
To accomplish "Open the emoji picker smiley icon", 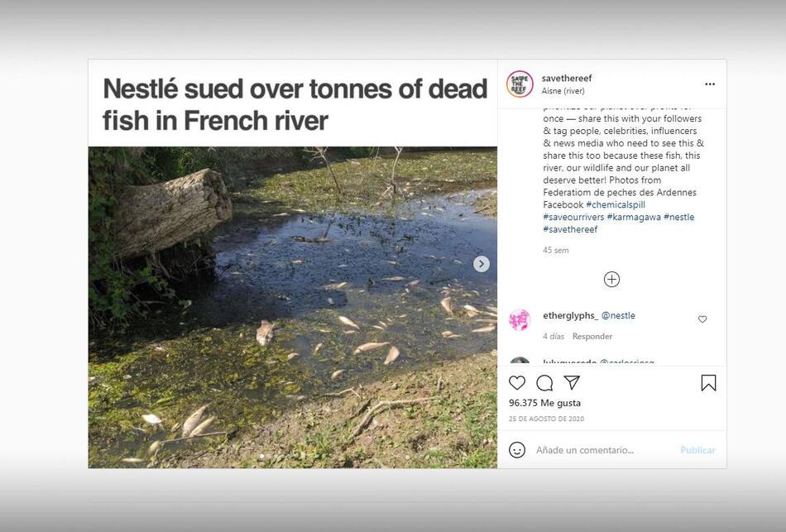I will click(x=519, y=450).
